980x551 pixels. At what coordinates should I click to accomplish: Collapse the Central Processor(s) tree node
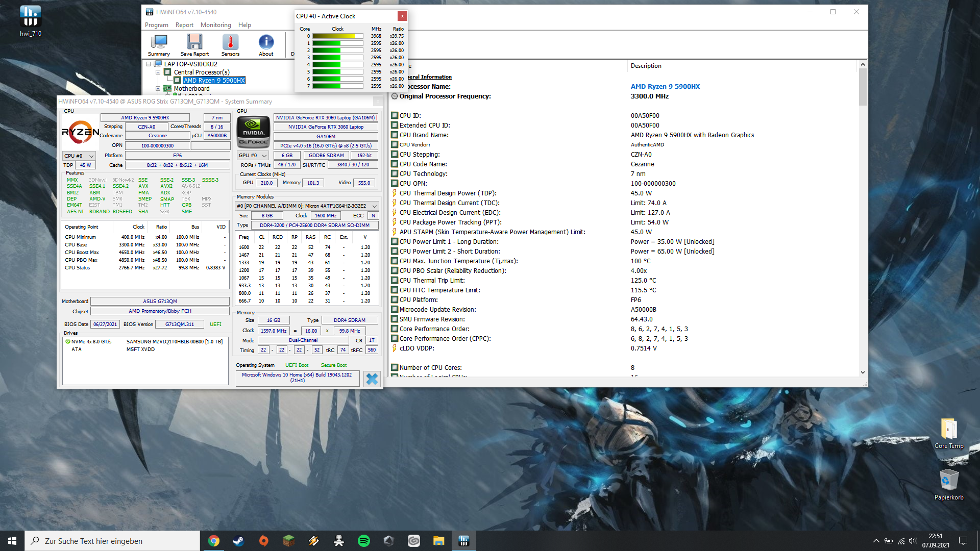pos(158,72)
